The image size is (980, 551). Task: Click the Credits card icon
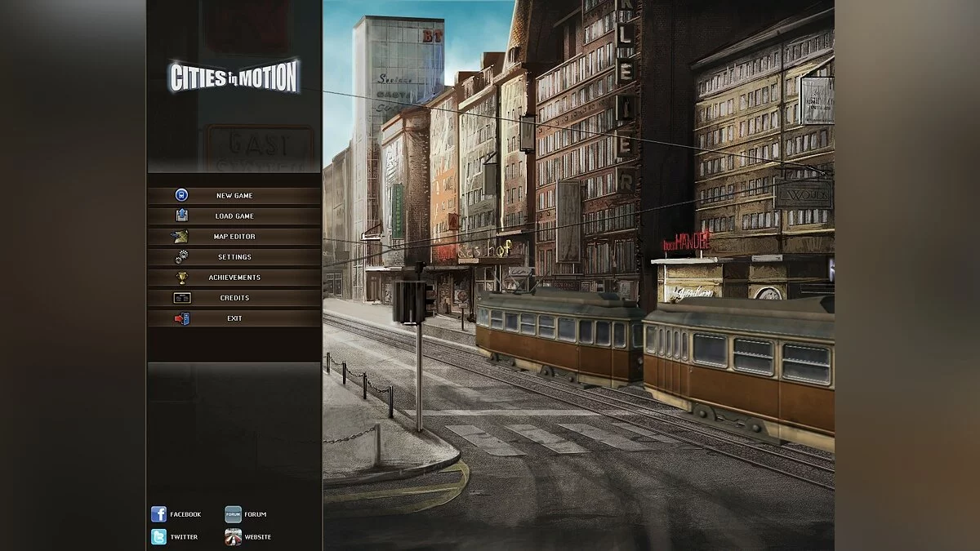181,297
